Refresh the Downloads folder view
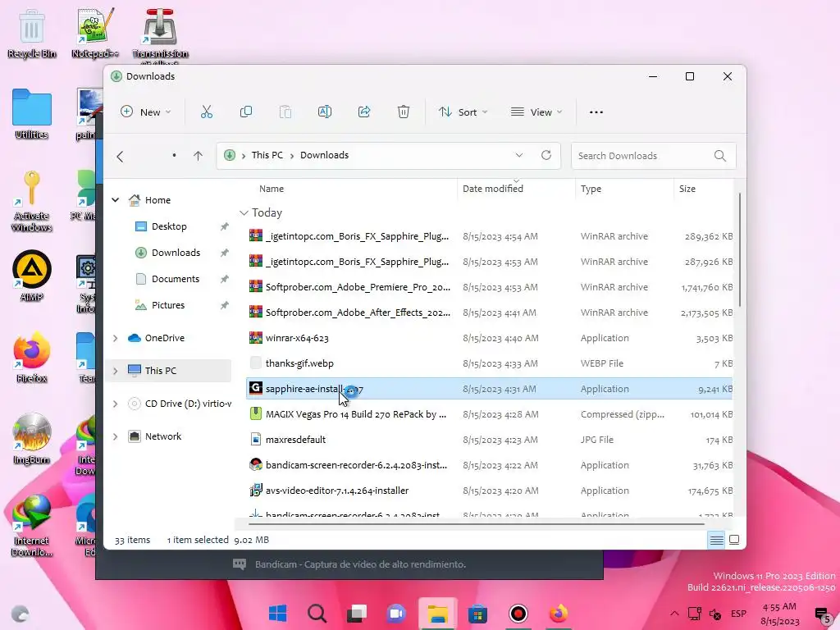 pyautogui.click(x=546, y=155)
